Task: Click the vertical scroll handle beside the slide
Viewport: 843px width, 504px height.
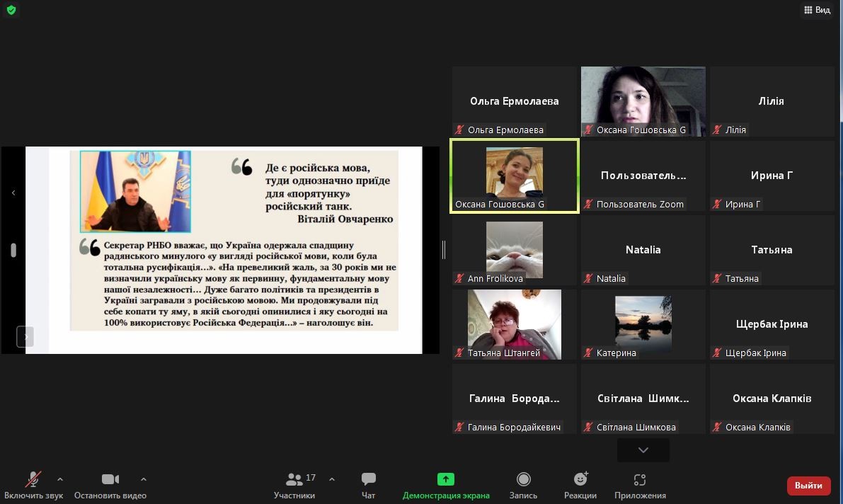Action: [x=13, y=250]
